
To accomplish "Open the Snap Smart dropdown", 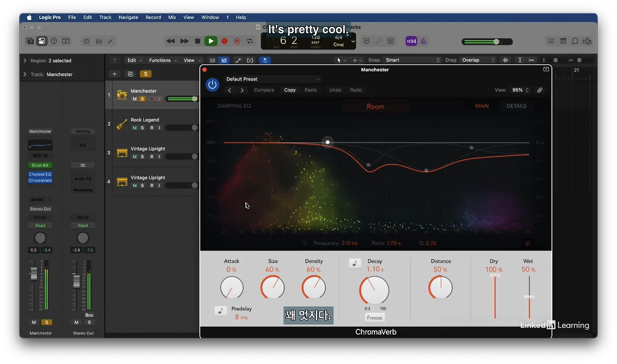I will pyautogui.click(x=413, y=60).
